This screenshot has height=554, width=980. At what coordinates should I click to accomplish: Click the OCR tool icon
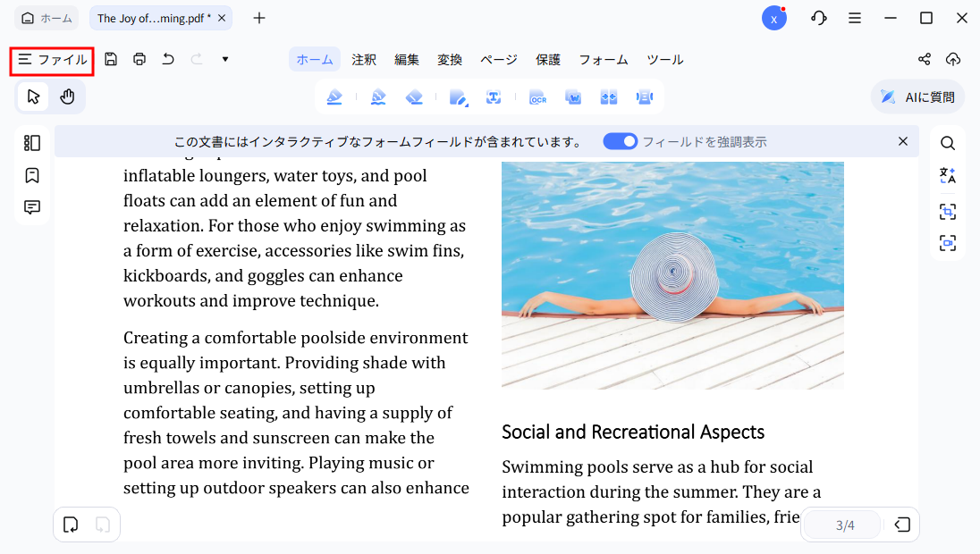(x=537, y=97)
